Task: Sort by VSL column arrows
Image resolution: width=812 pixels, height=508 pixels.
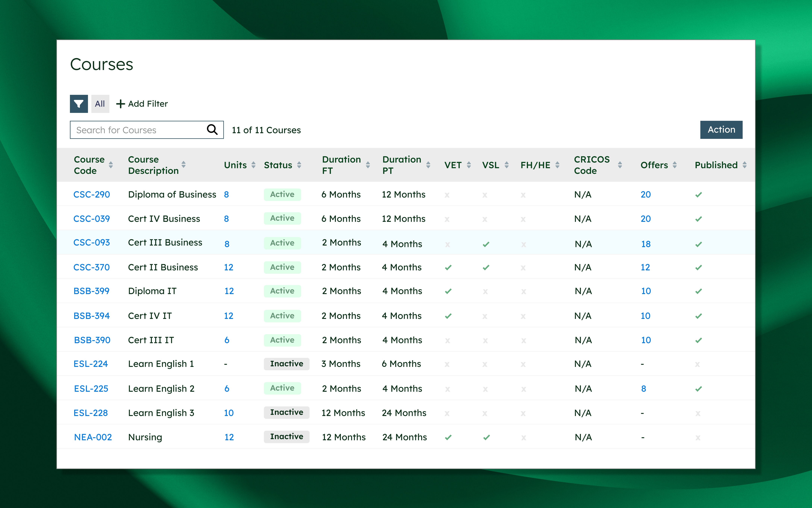Action: click(x=507, y=165)
